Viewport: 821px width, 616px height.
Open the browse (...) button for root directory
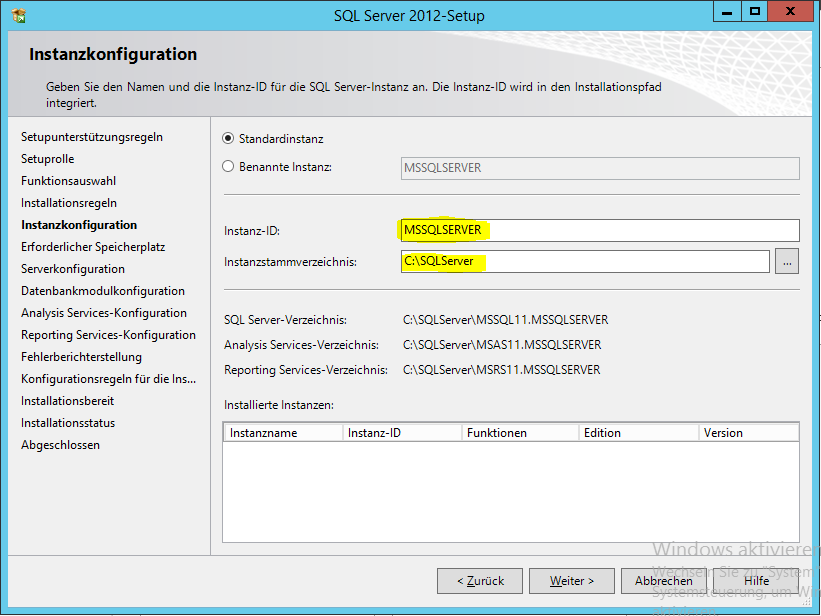click(787, 261)
